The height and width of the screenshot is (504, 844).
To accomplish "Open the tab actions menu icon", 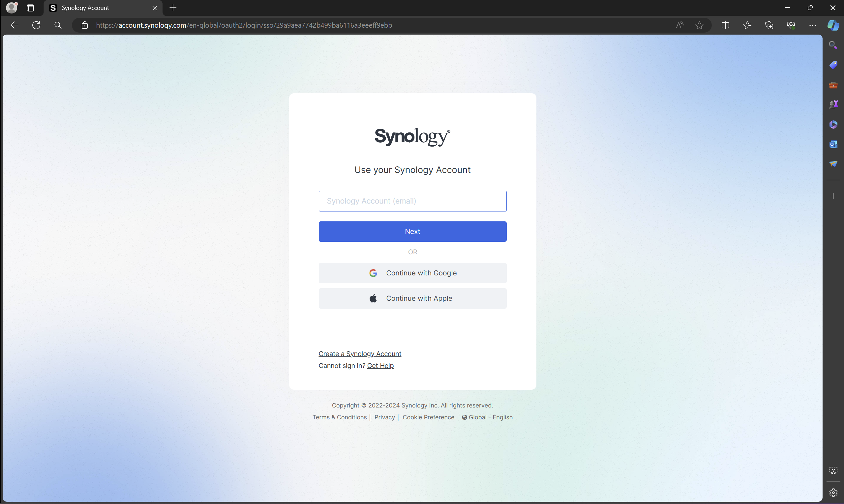I will pyautogui.click(x=31, y=8).
